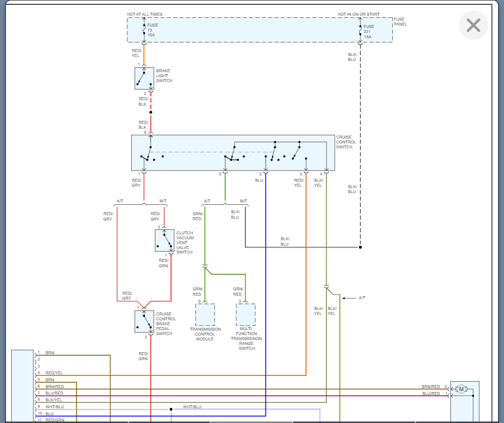Click the "HOT AT ALL TIMES" label

[x=145, y=14]
